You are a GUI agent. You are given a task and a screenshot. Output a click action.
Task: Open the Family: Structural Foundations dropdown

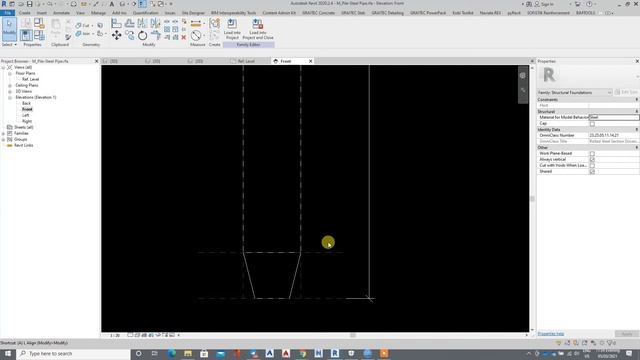click(575, 93)
